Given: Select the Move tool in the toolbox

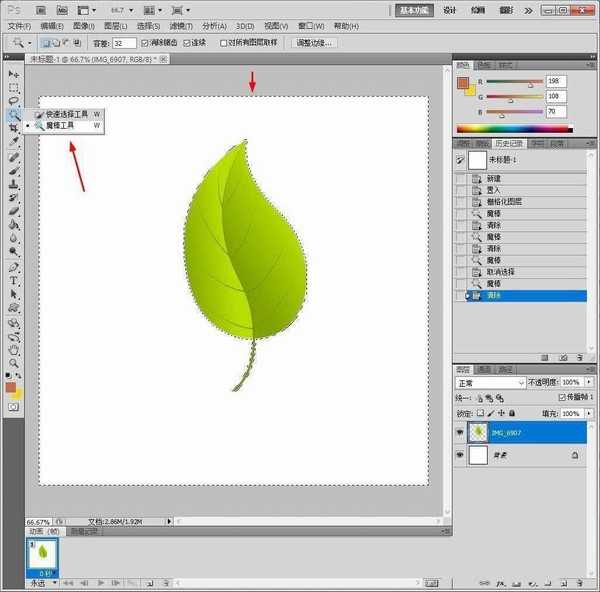Looking at the screenshot, I should (14, 74).
